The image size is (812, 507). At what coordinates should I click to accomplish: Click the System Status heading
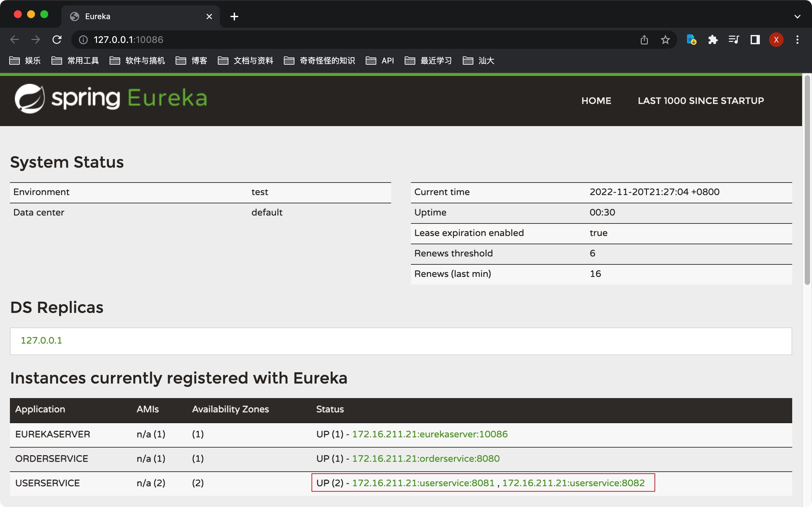coord(67,162)
